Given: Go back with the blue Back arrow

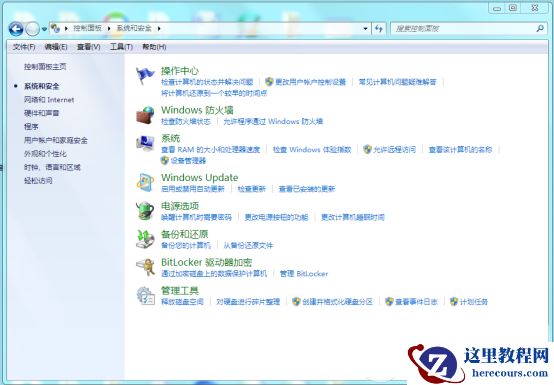Looking at the screenshot, I should point(16,29).
